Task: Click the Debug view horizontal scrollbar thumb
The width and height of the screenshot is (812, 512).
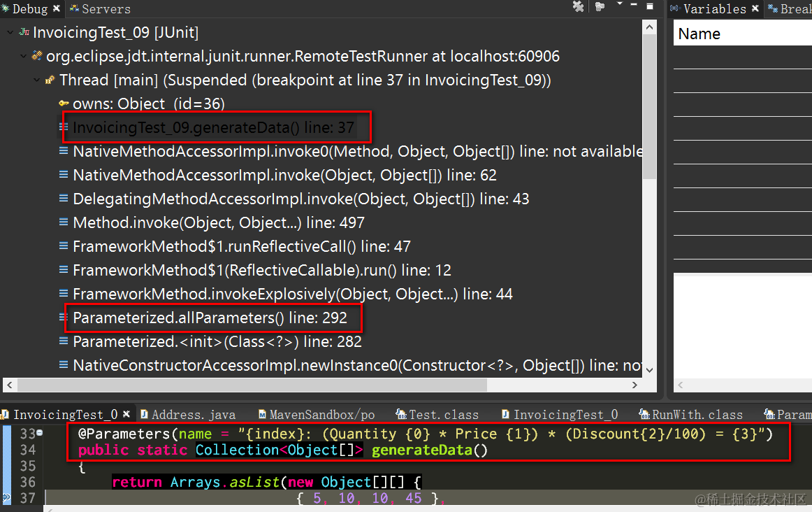Action: [x=252, y=385]
